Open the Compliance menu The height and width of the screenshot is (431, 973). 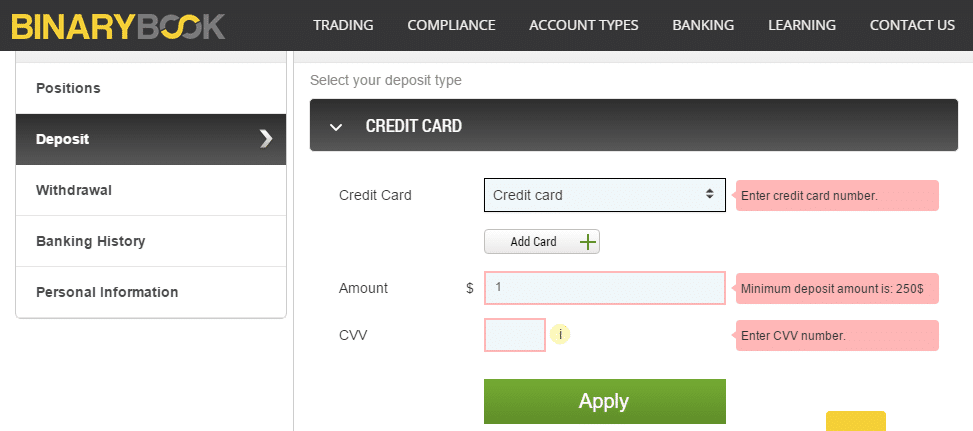[x=451, y=25]
